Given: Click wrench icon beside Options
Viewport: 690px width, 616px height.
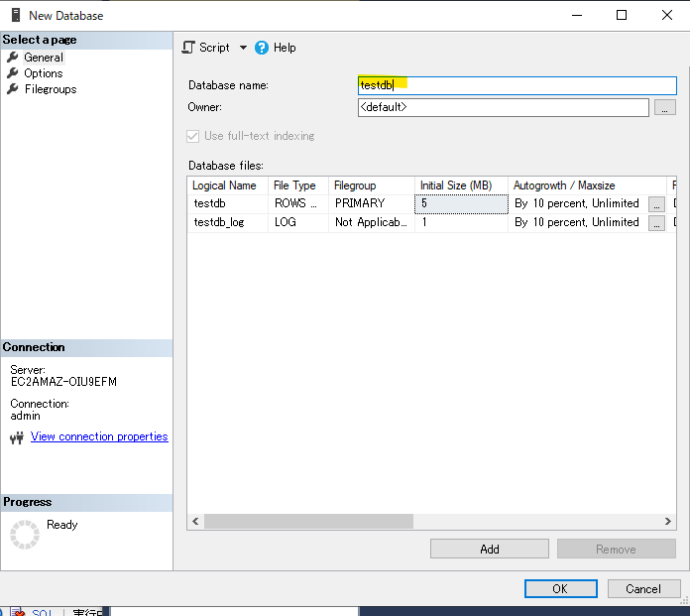Looking at the screenshot, I should [x=12, y=72].
